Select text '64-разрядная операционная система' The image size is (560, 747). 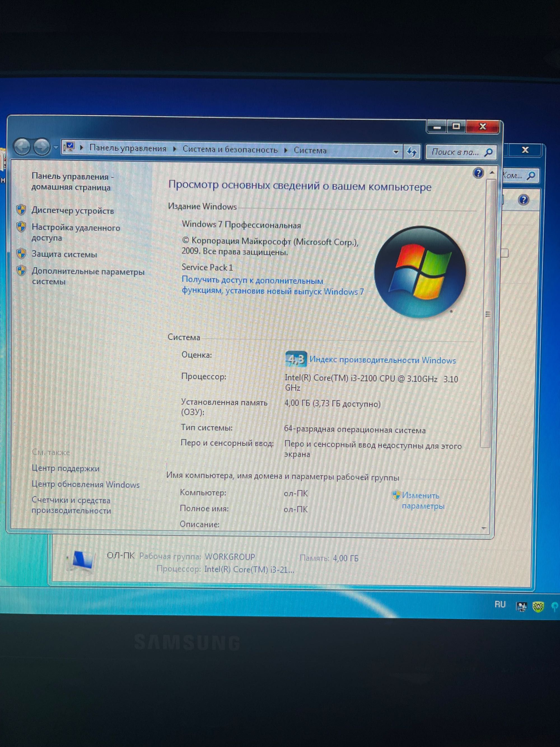tap(355, 430)
